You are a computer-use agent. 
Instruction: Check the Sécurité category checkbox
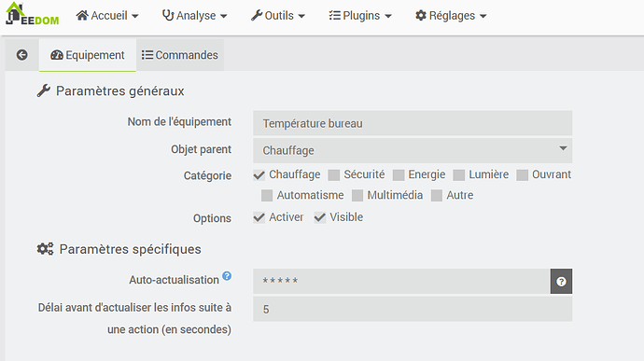tap(334, 175)
